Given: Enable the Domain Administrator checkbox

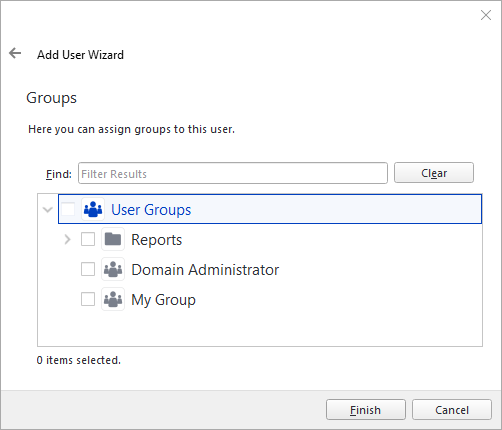Looking at the screenshot, I should (x=88, y=269).
